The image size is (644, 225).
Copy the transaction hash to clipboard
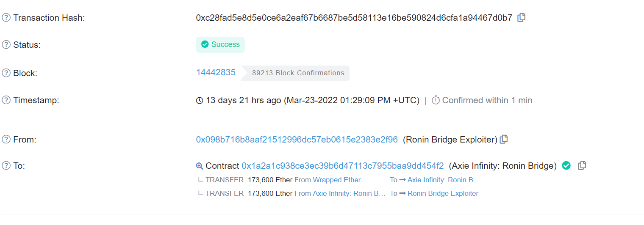pyautogui.click(x=522, y=18)
